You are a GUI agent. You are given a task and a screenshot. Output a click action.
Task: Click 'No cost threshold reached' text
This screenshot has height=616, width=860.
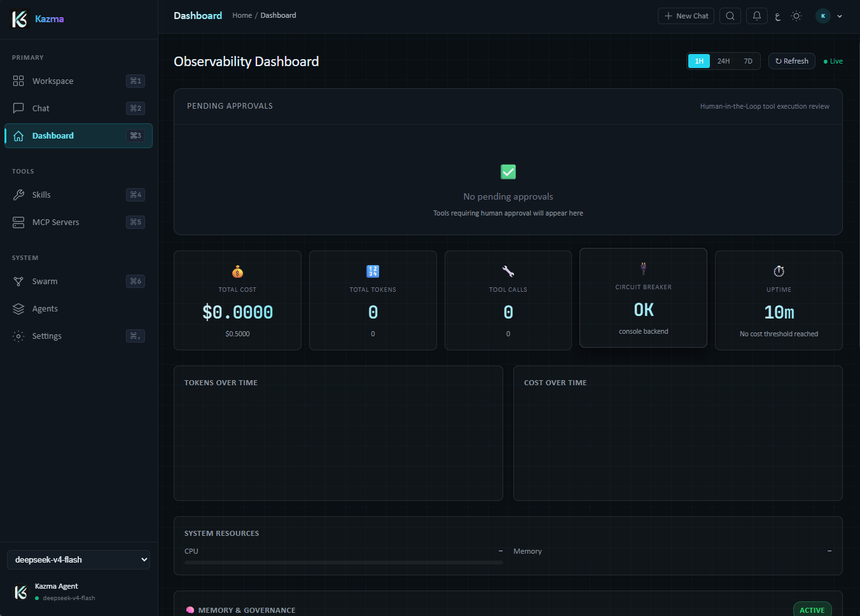tap(779, 334)
